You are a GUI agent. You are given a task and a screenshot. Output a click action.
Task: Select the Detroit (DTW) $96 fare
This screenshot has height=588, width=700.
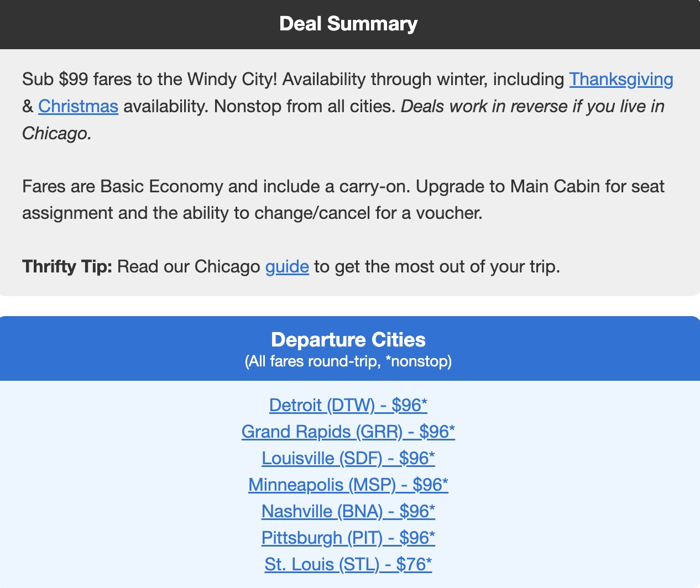click(x=348, y=405)
